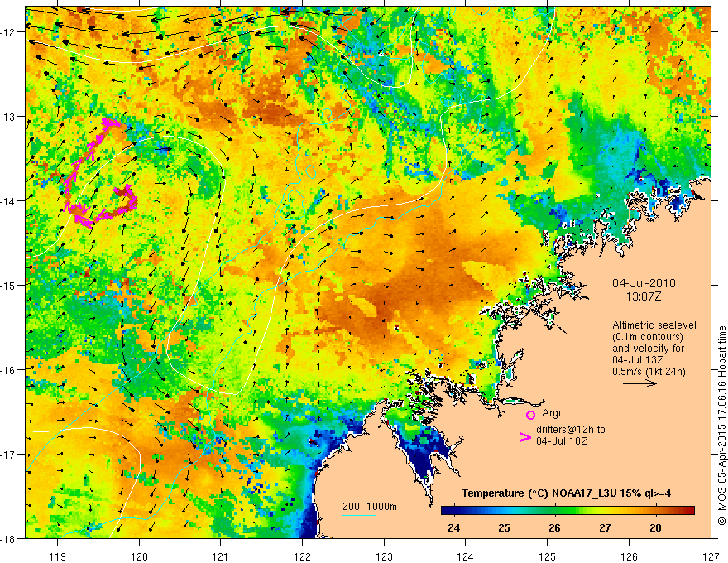Screen dimensions: 728x563
Task: Click the longitude label 119
Action: point(58,556)
